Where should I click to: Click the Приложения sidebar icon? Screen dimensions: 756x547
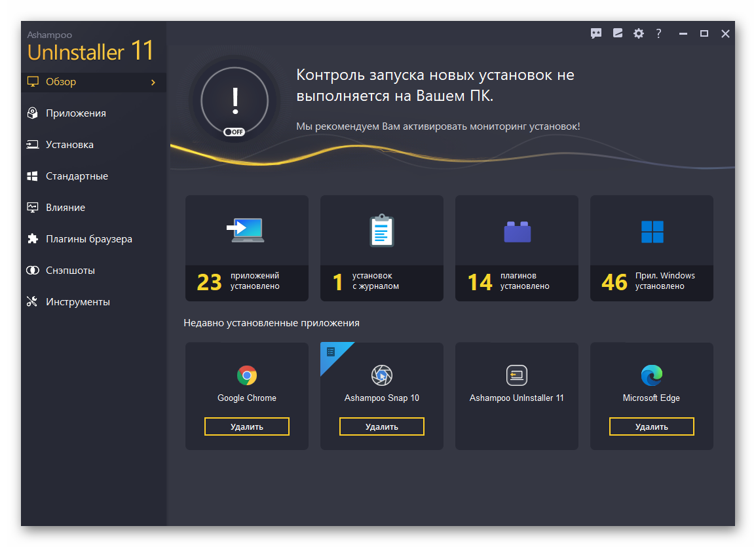coord(32,113)
